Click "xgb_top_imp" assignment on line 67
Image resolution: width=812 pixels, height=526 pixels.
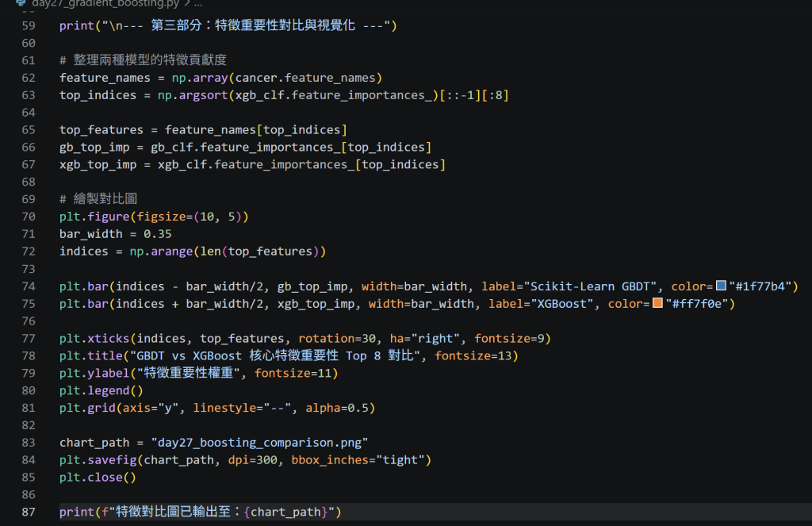coord(98,165)
